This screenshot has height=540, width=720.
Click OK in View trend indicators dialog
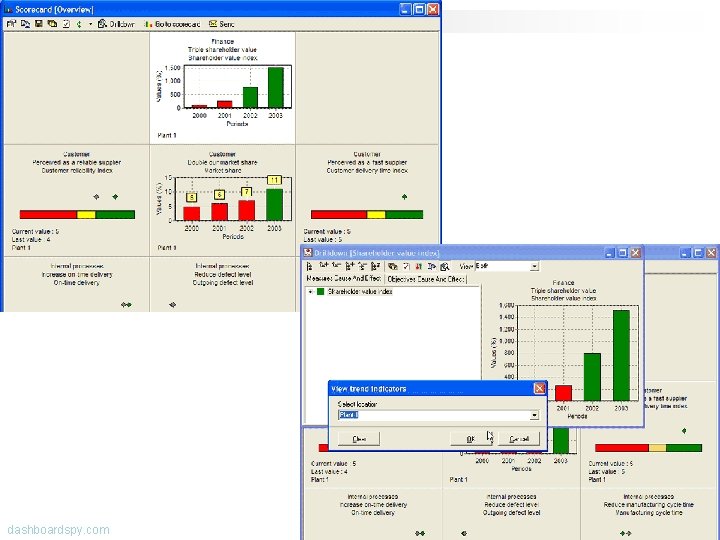471,439
